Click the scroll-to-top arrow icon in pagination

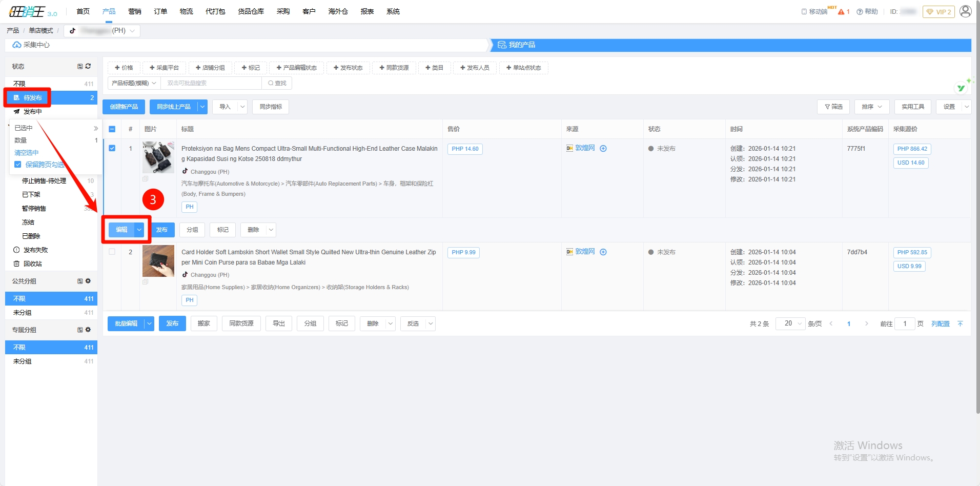point(960,323)
